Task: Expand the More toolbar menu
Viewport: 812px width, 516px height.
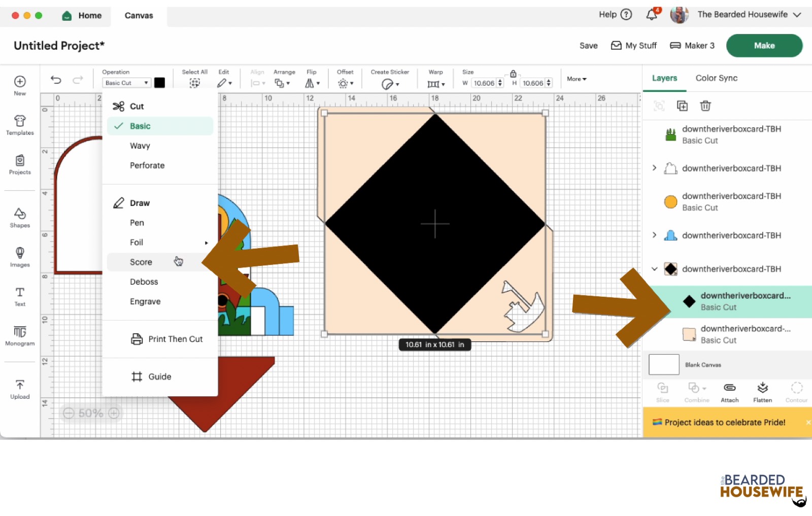Action: click(577, 79)
